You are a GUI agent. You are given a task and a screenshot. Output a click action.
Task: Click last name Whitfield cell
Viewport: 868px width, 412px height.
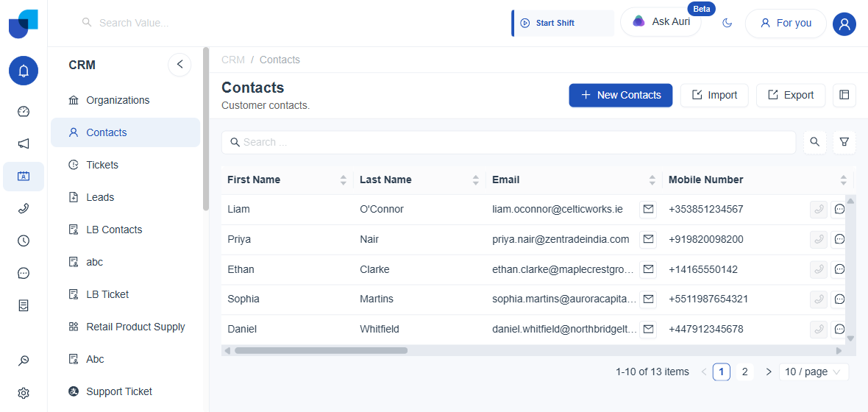(379, 329)
